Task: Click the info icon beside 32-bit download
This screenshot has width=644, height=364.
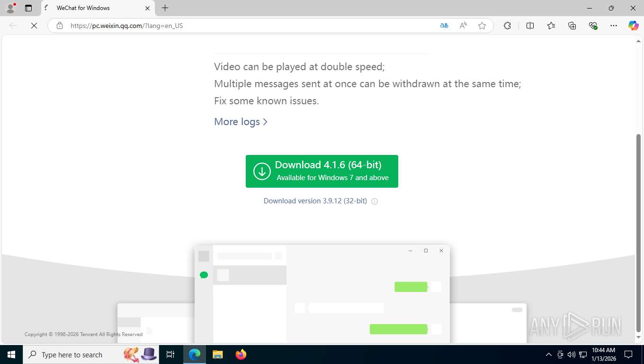Action: (375, 201)
